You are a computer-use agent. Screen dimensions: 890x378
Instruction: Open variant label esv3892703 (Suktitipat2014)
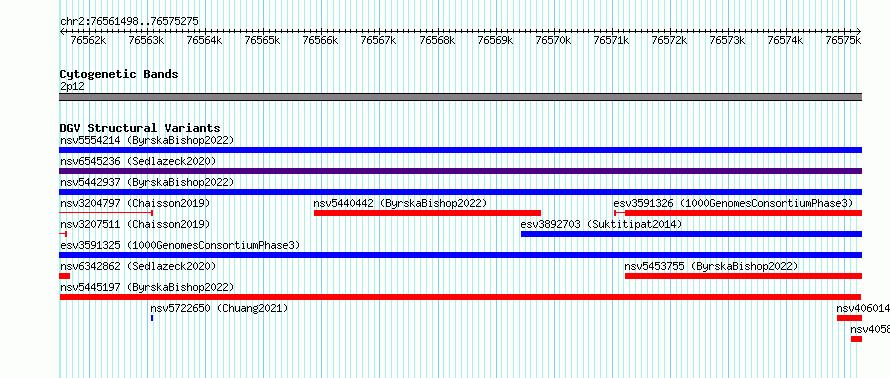pyautogui.click(x=601, y=224)
